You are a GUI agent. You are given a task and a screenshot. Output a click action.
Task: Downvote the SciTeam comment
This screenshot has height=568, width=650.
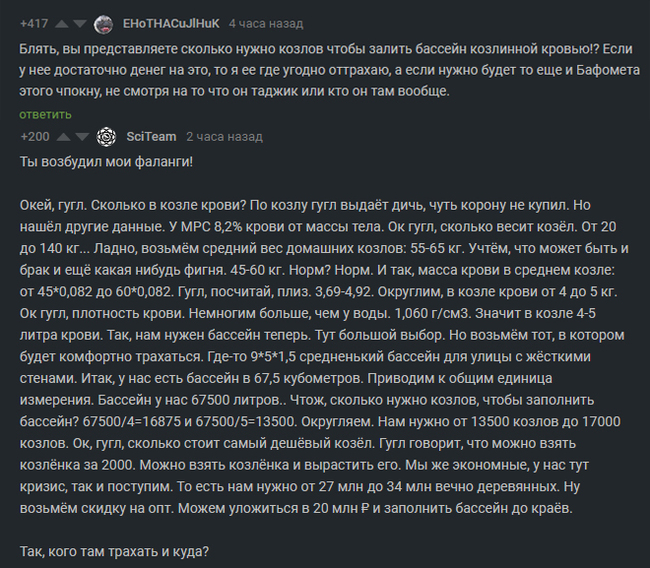[x=82, y=137]
